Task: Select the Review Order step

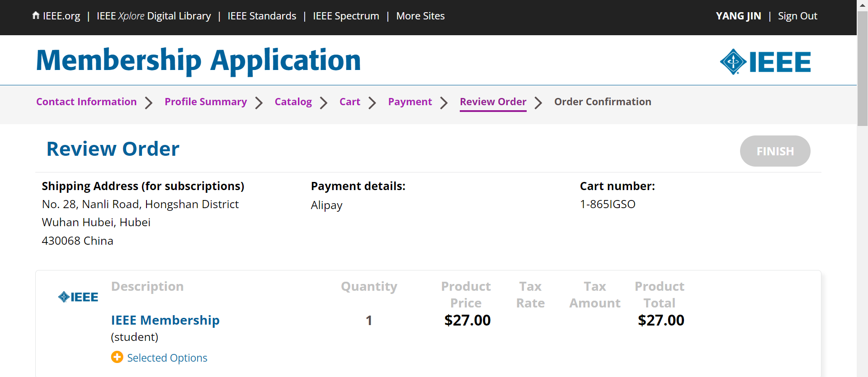Action: click(x=493, y=102)
